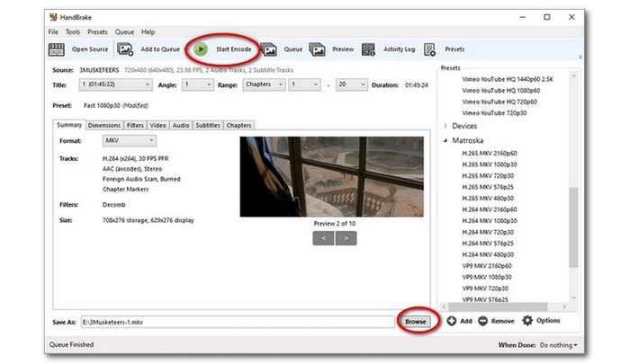
Task: Click the Add to Queue label
Action: pos(160,49)
